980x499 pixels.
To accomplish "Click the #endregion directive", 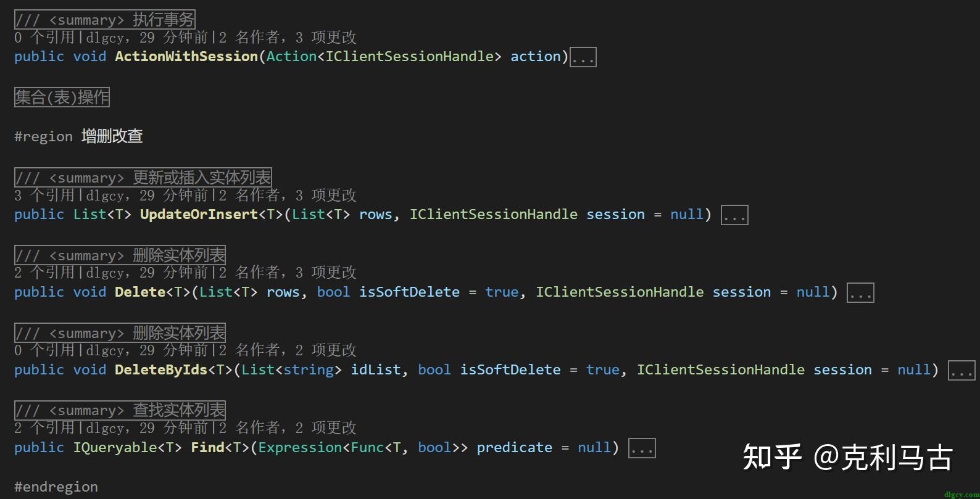I will pos(56,487).
